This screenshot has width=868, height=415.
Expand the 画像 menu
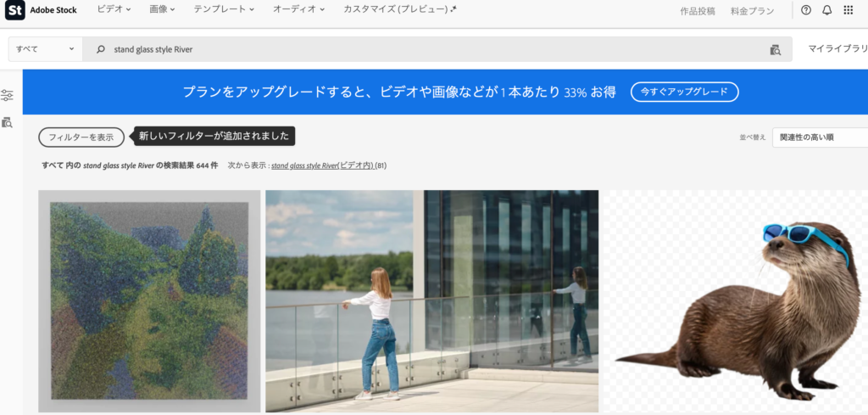pos(161,10)
